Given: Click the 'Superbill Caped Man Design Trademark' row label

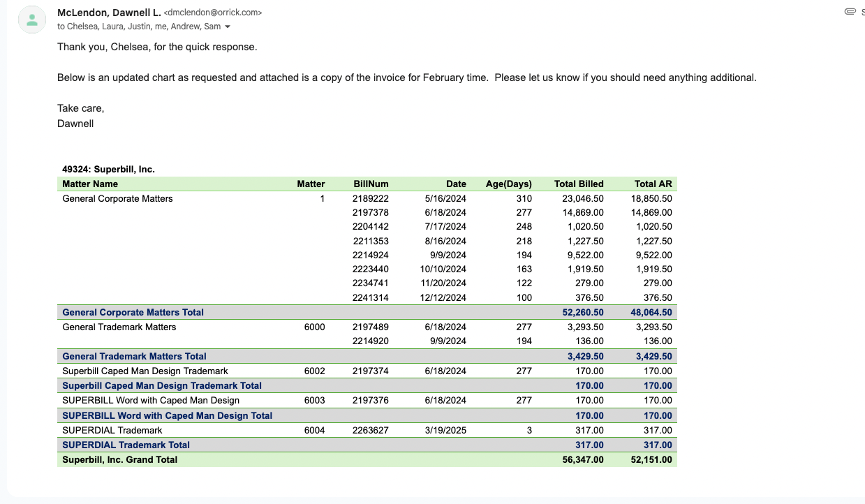Looking at the screenshot, I should [145, 371].
